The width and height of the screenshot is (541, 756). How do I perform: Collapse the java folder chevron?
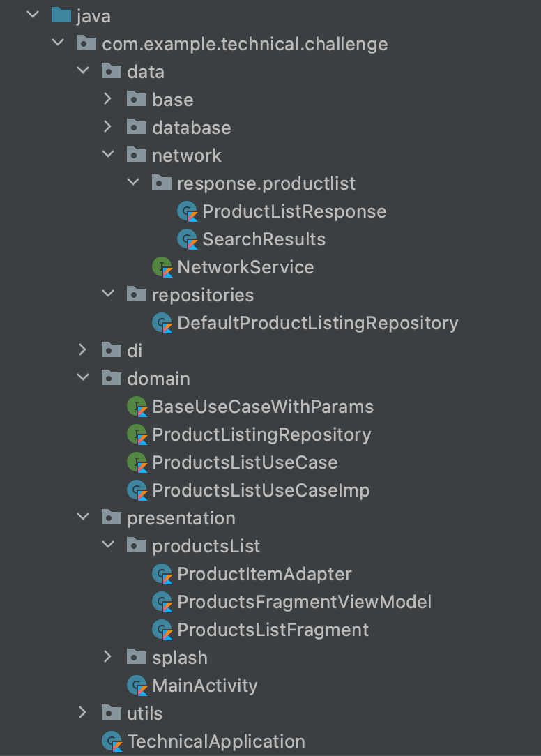[x=33, y=15]
